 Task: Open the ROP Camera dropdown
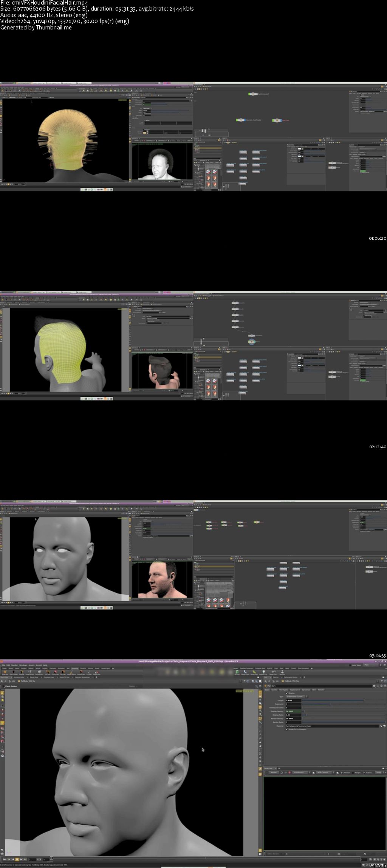(x=325, y=772)
